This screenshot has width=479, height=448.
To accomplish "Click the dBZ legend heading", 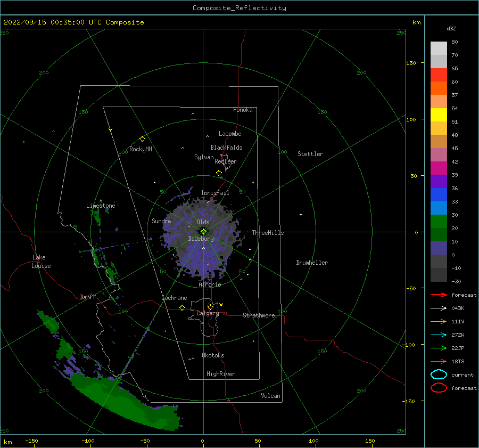I will click(451, 29).
